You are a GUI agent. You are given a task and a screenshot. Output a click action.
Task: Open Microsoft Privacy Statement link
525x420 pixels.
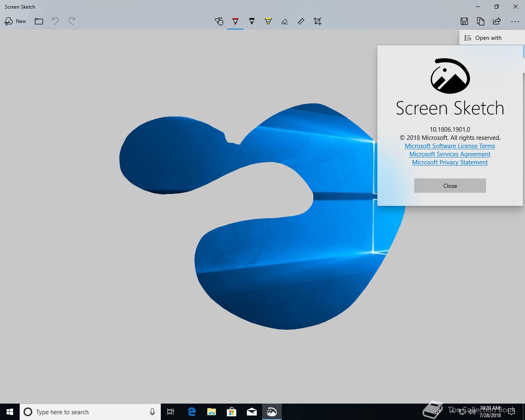point(450,162)
